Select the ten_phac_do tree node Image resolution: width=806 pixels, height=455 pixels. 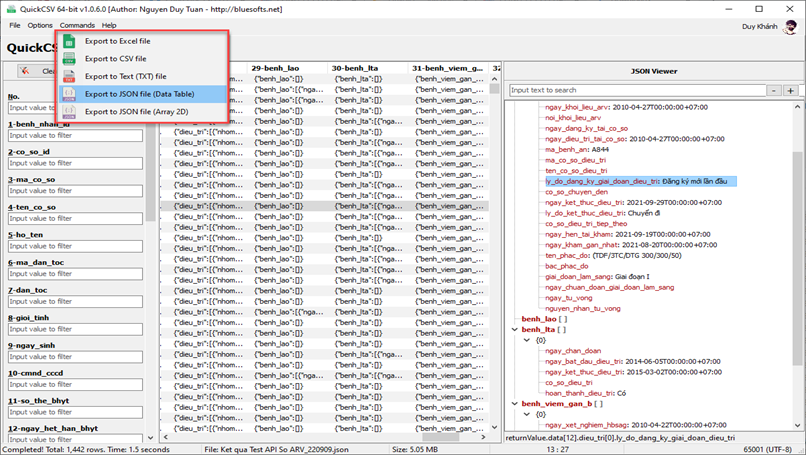613,256
